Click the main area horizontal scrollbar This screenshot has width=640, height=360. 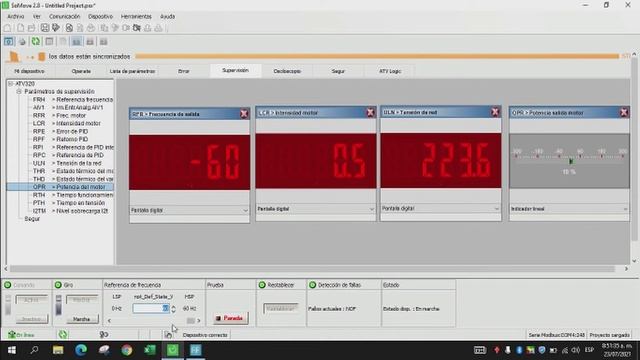(x=317, y=269)
